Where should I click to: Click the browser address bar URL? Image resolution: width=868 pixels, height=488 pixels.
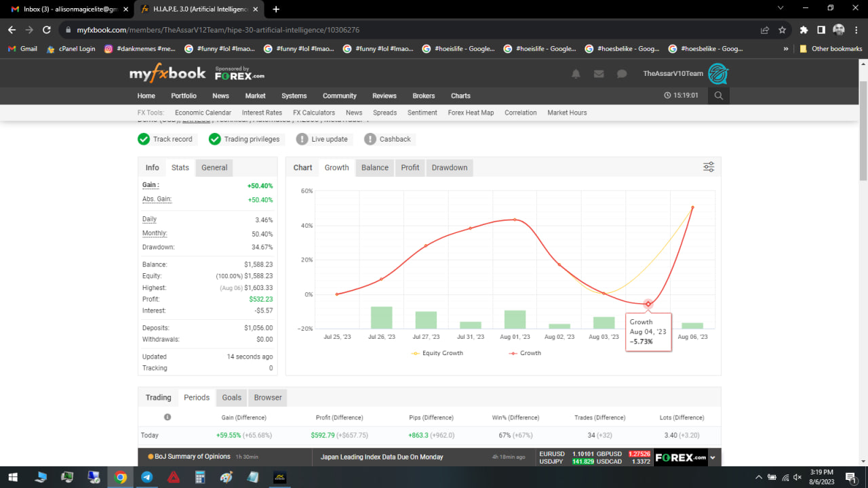click(218, 30)
